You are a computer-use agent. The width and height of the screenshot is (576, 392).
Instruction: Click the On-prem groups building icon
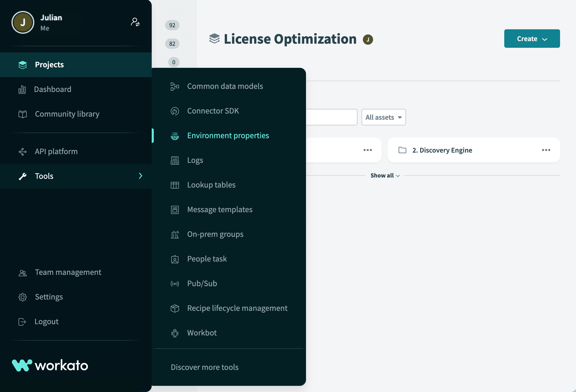[x=175, y=234]
